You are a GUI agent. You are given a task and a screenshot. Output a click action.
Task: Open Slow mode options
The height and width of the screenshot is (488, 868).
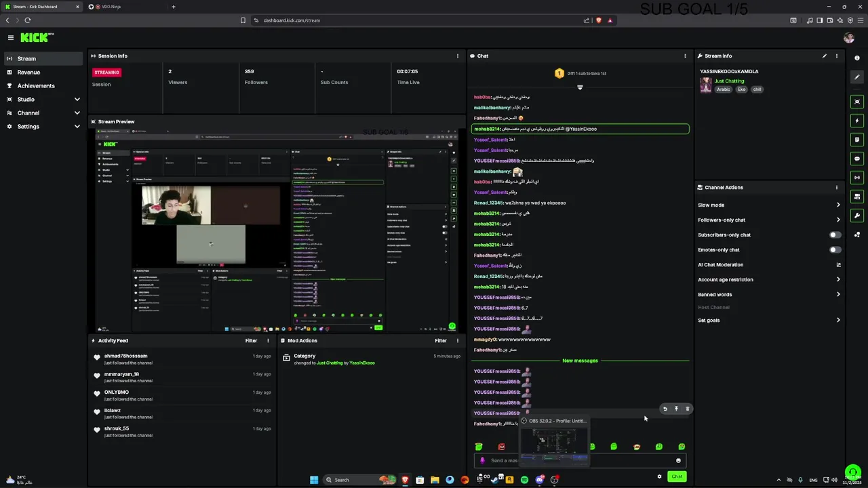point(769,205)
